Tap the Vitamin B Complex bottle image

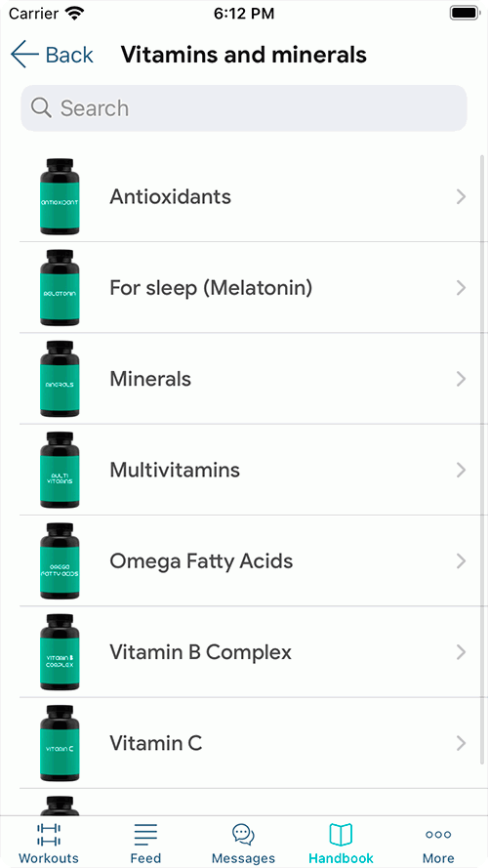[x=60, y=652]
